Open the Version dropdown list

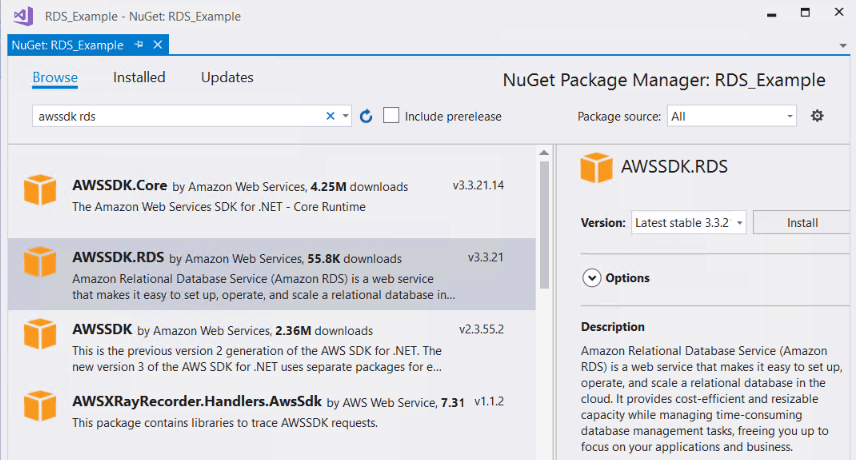[689, 223]
